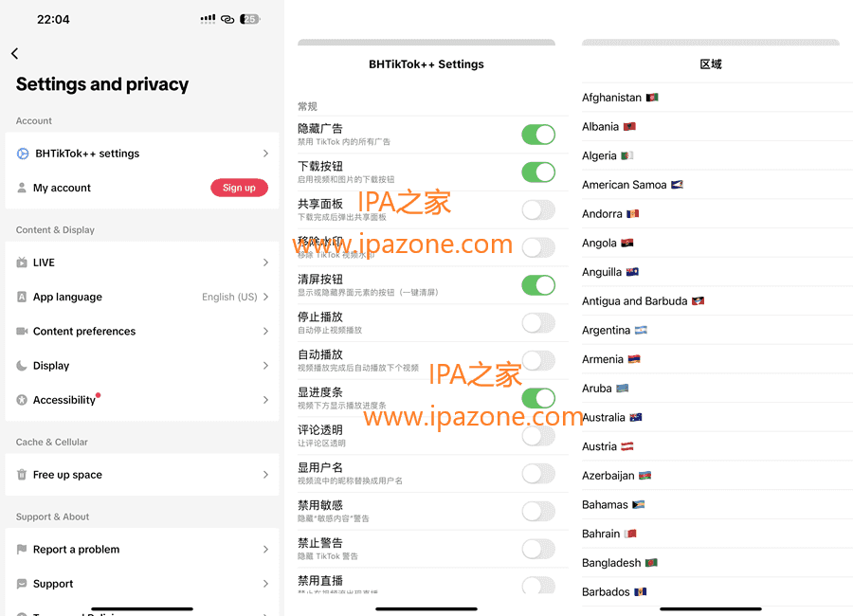Select Austria in the region list
Image resolution: width=853 pixels, height=616 pixels.
(717, 446)
